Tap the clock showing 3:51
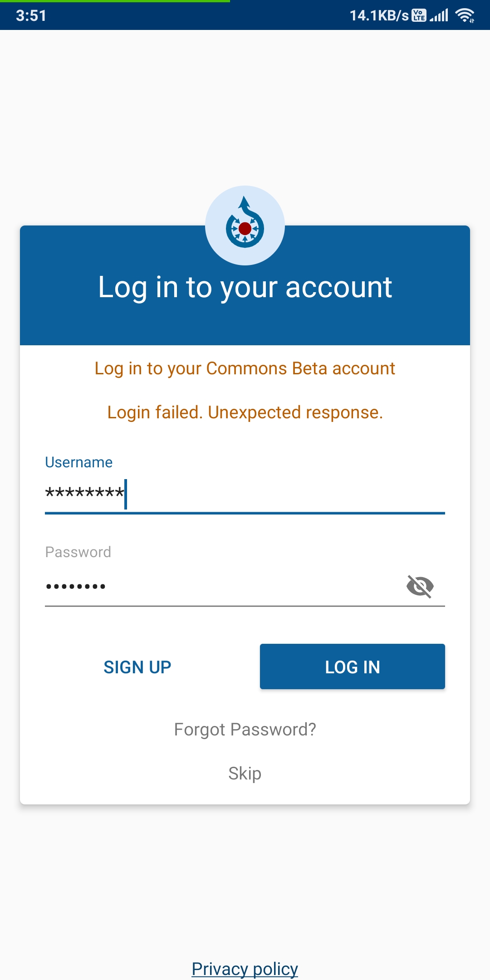 pyautogui.click(x=30, y=16)
